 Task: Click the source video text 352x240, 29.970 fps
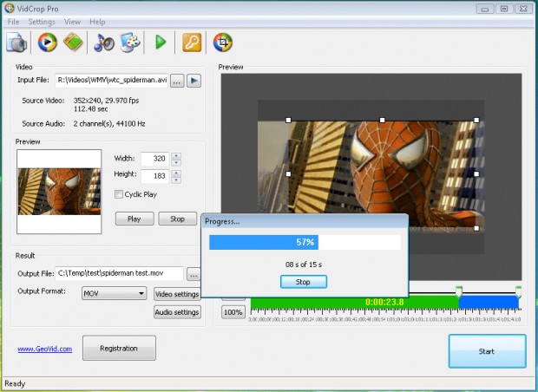[x=106, y=101]
